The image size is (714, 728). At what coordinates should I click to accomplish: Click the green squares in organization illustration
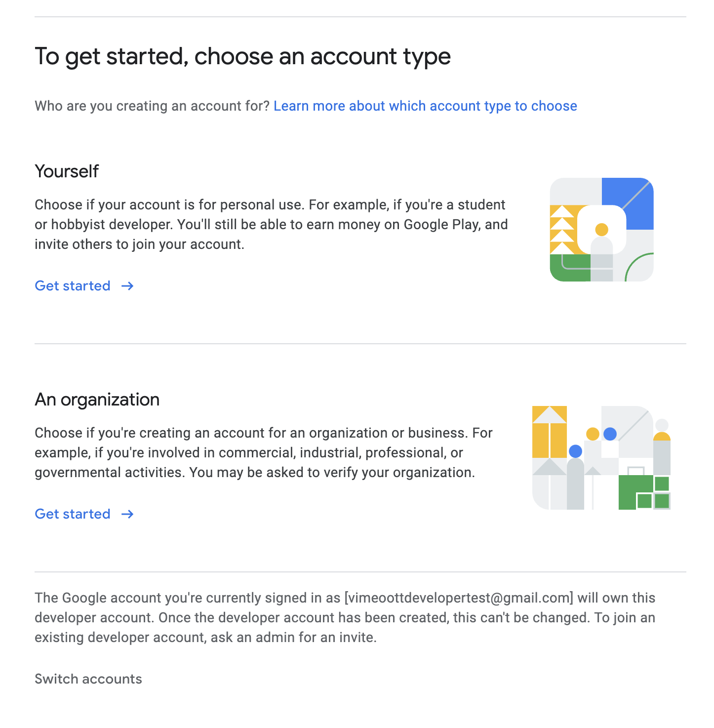(x=644, y=492)
